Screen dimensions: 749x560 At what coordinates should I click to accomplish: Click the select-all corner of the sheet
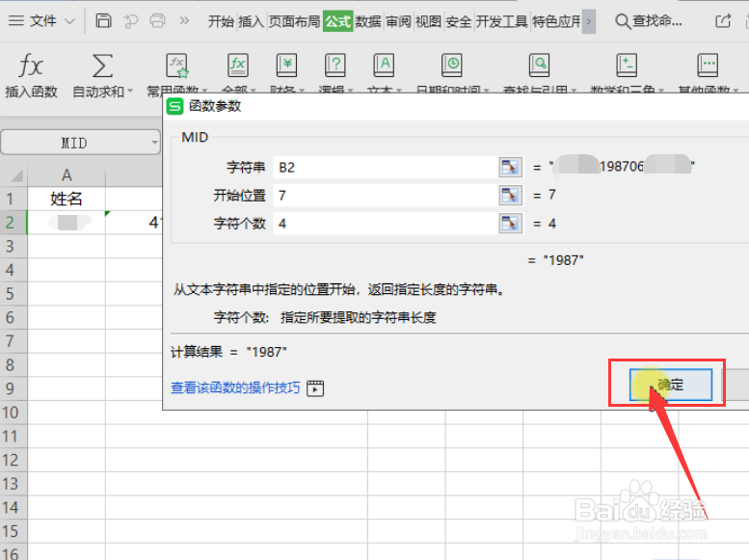click(15, 175)
